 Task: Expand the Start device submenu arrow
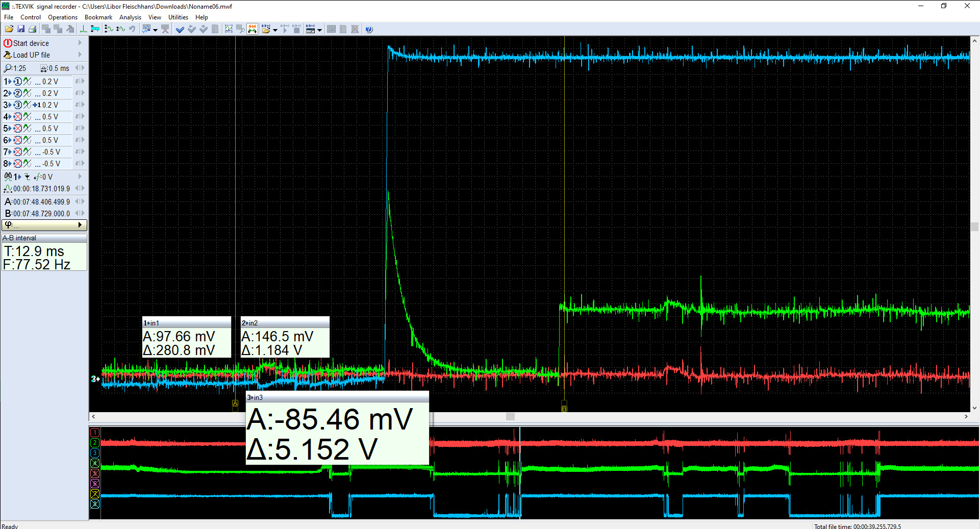(x=80, y=43)
